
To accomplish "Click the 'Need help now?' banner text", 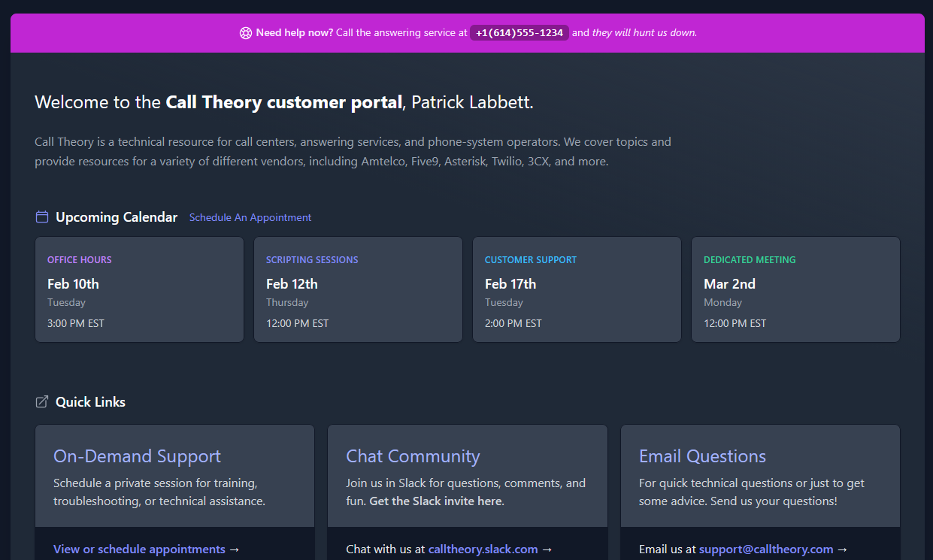I will point(294,33).
